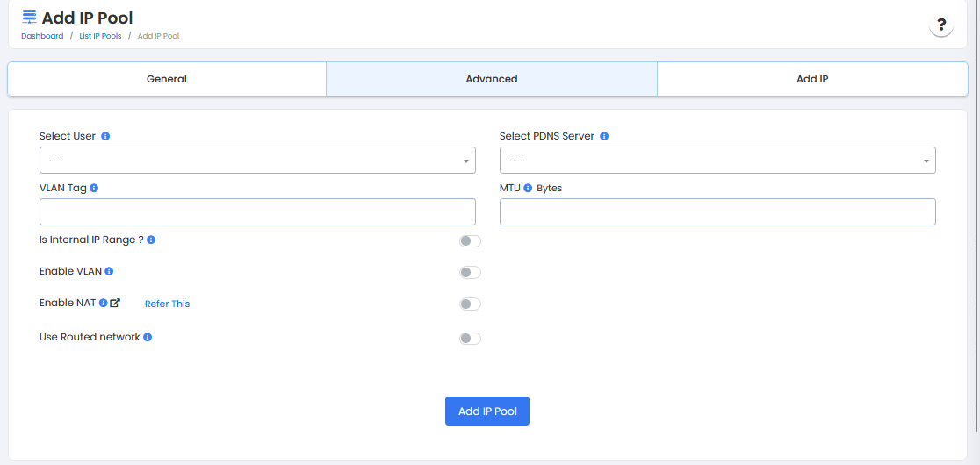
Task: Focus the VLAN Tag input field
Action: point(257,211)
